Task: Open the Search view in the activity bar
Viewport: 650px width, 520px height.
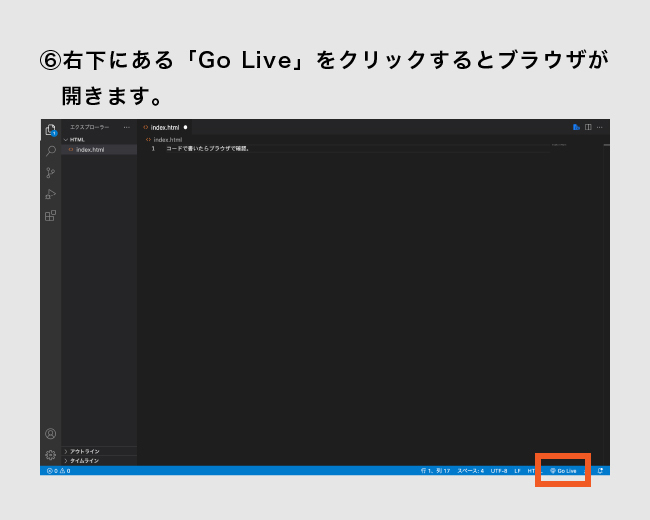Action: pos(51,151)
